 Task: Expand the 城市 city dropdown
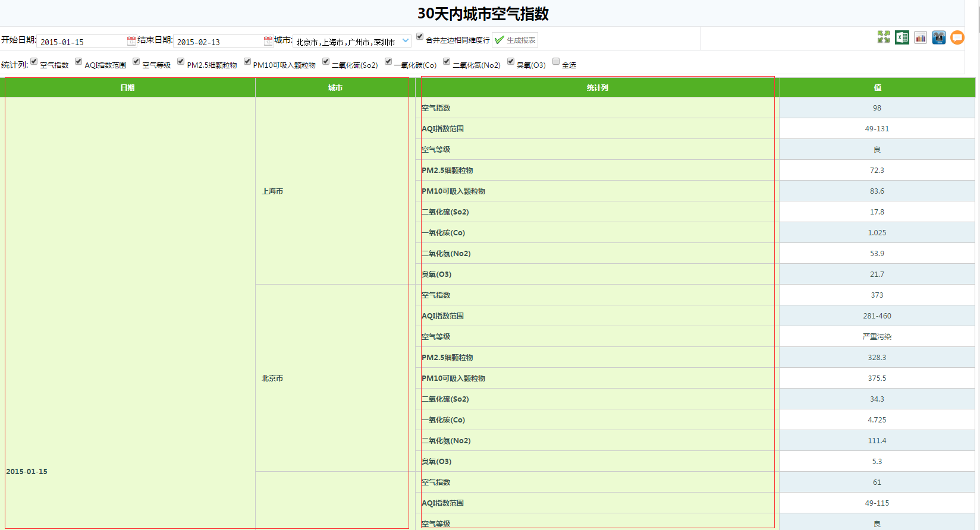[406, 41]
